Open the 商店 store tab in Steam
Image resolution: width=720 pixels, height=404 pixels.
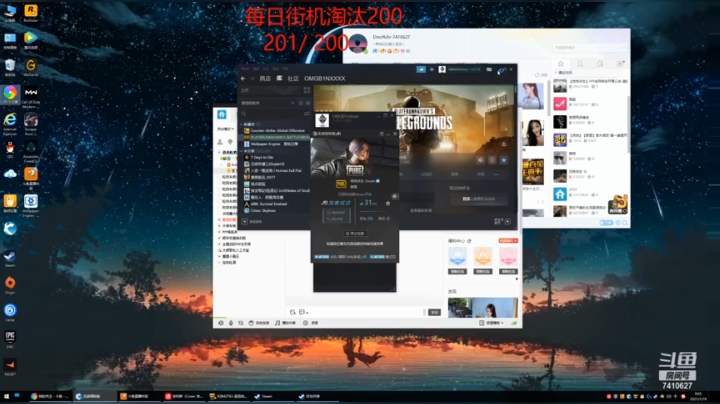[x=265, y=79]
